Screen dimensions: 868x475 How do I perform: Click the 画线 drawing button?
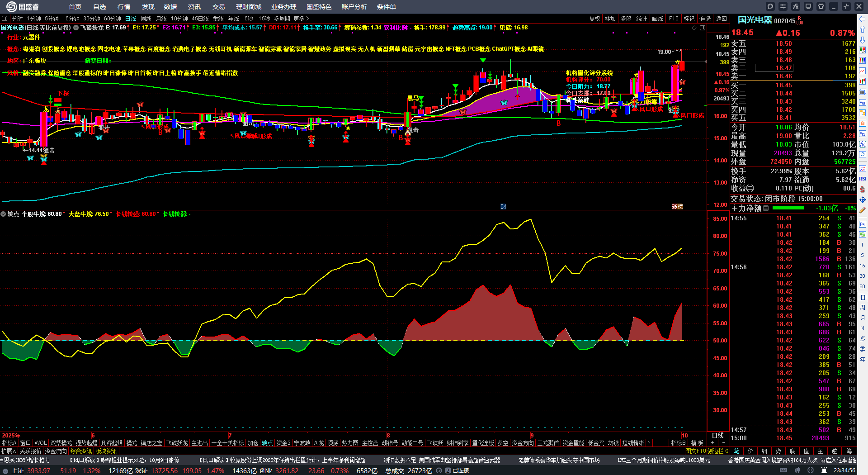point(658,19)
